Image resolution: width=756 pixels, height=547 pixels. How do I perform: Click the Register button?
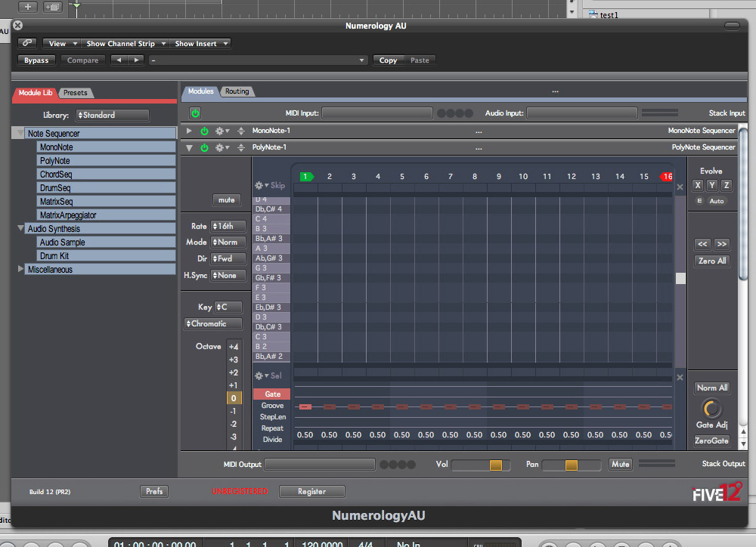pos(311,491)
